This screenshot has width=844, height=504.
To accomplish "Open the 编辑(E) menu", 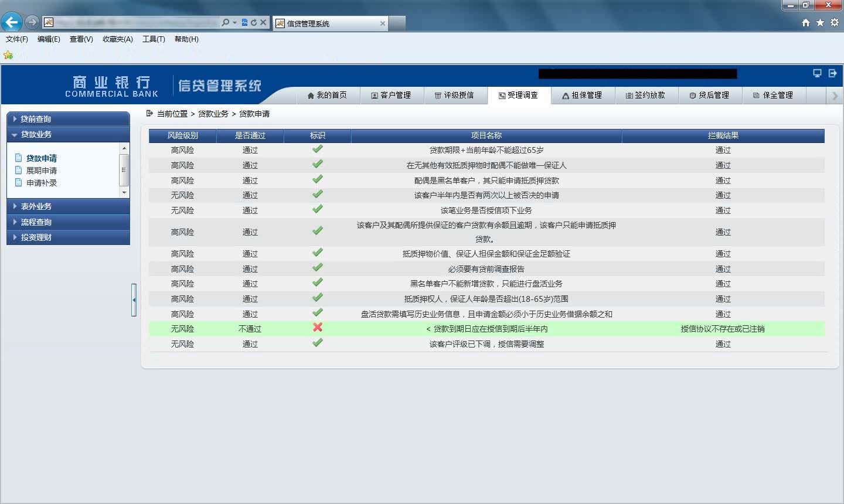I will (49, 39).
